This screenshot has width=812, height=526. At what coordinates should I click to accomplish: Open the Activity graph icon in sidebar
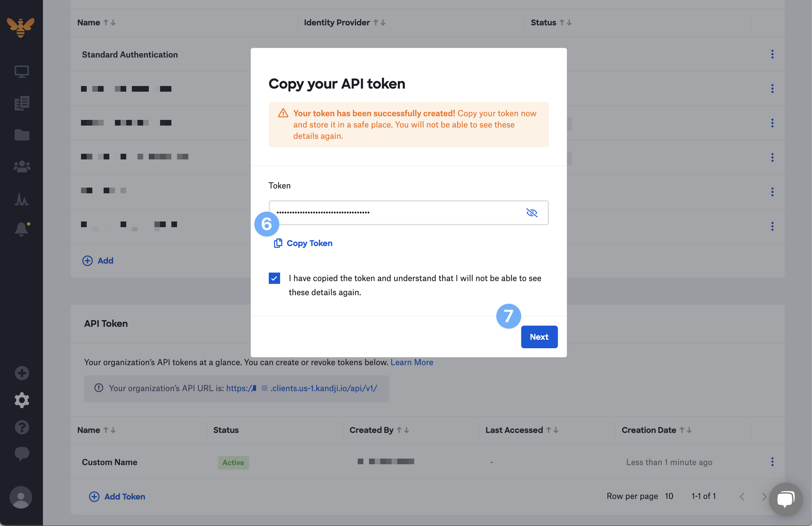pos(22,199)
